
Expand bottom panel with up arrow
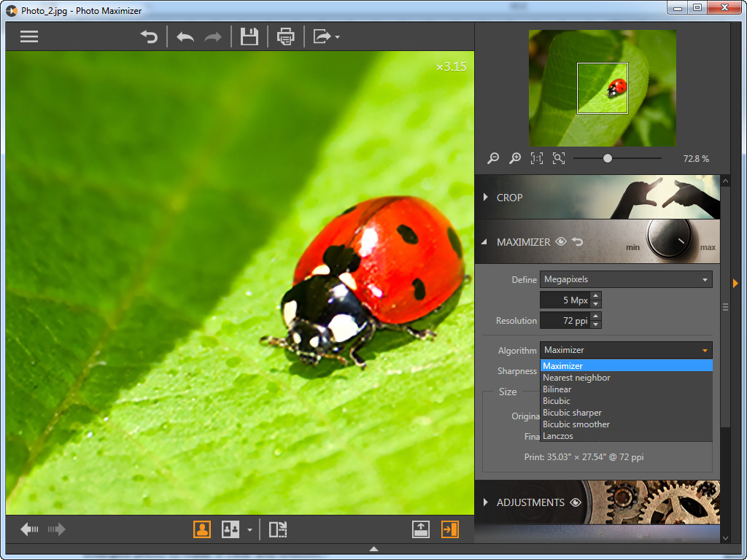coord(374,548)
